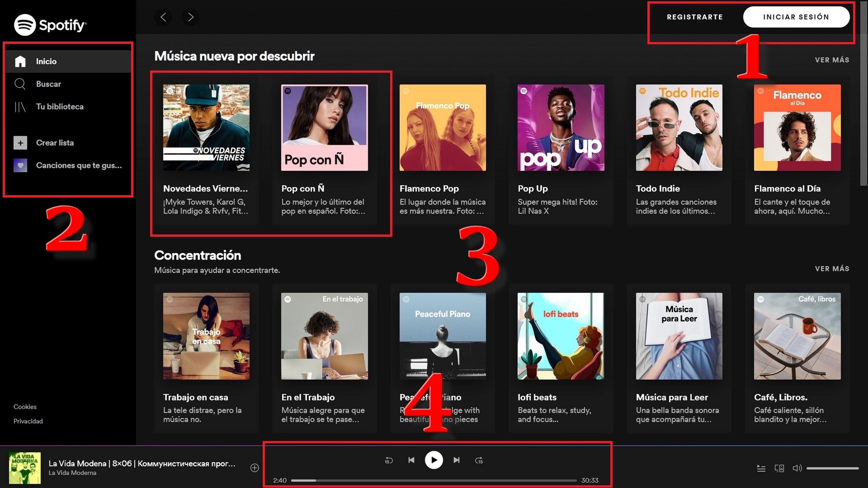The width and height of the screenshot is (868, 488).
Task: Open the Novedades Viernes playlist cover
Action: point(206,128)
